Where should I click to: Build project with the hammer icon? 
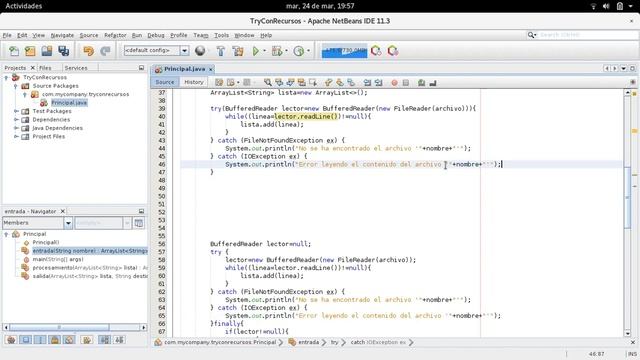click(220, 51)
